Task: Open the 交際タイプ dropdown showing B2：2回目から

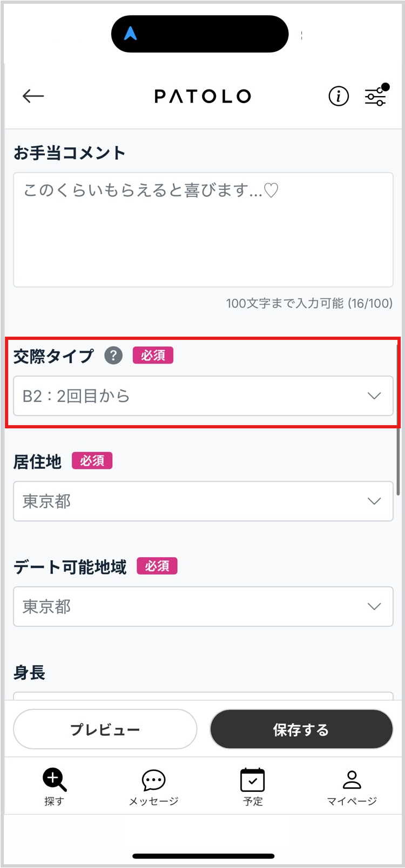Action: pos(203,396)
